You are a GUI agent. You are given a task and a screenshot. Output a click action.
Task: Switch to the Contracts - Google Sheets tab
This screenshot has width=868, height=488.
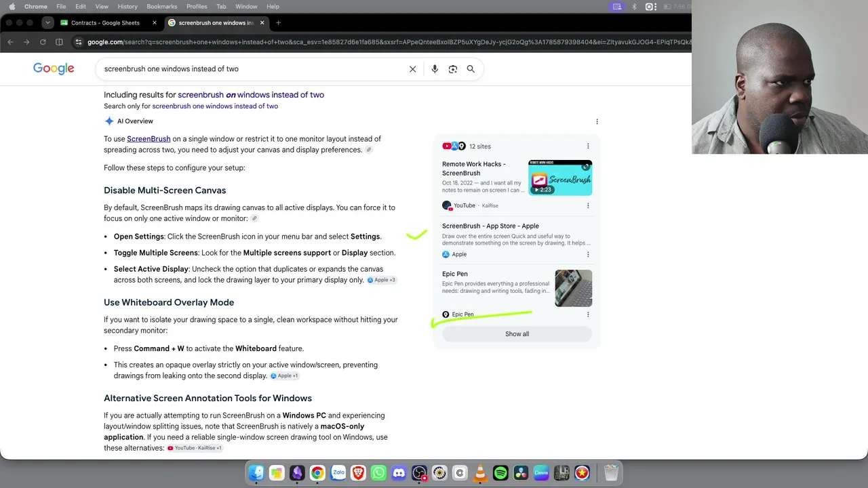(105, 23)
